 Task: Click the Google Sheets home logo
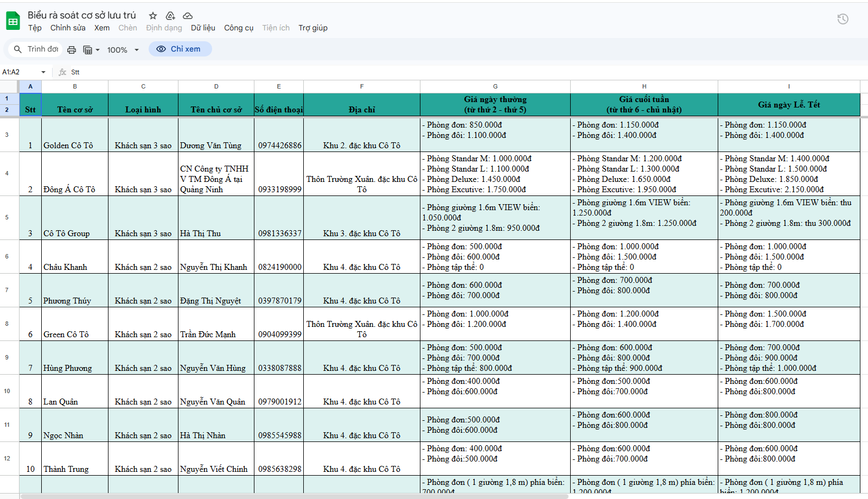coord(13,21)
